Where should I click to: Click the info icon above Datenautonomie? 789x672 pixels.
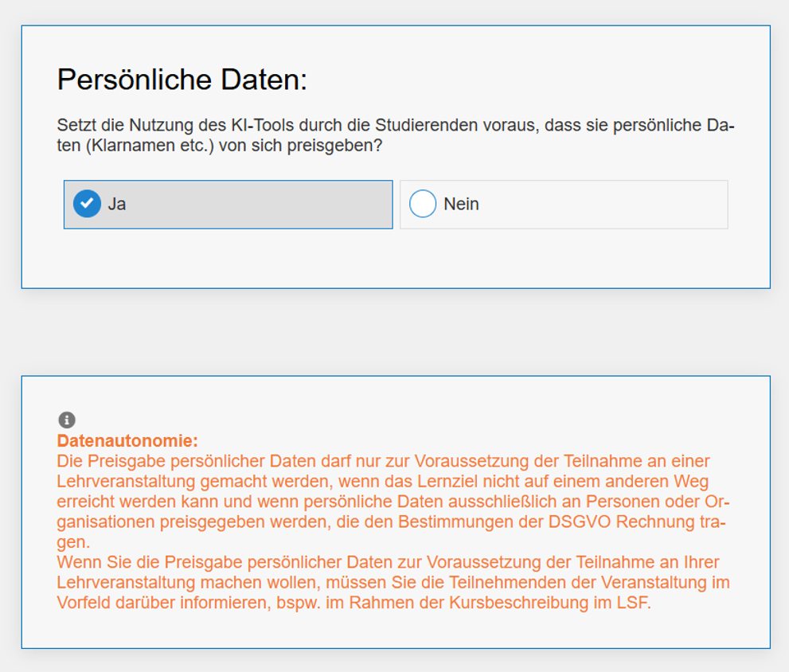coord(67,420)
